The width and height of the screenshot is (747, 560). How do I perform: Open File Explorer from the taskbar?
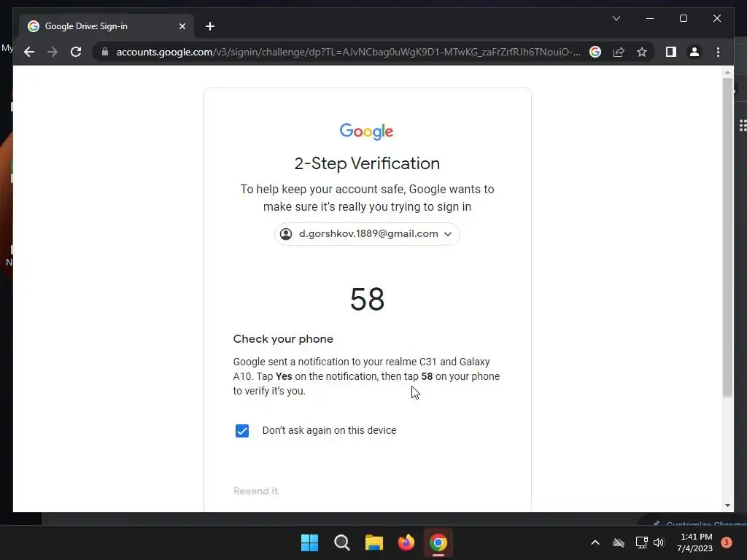click(x=374, y=542)
